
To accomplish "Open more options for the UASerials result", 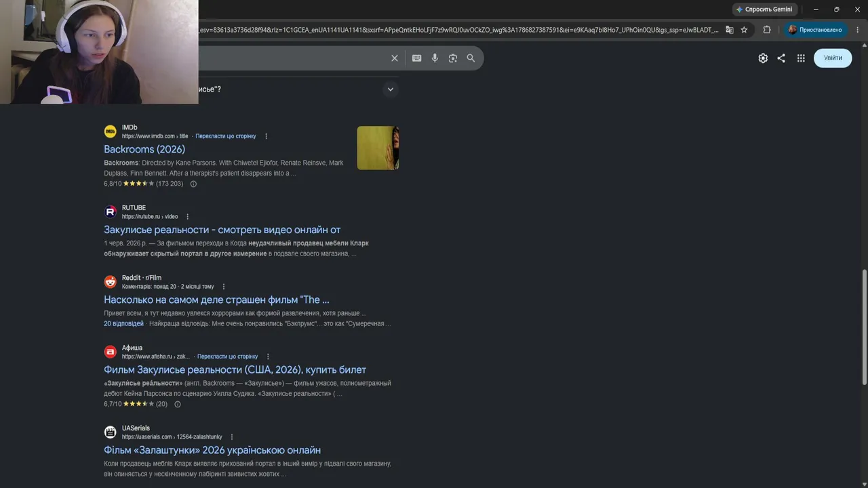I will point(232,437).
